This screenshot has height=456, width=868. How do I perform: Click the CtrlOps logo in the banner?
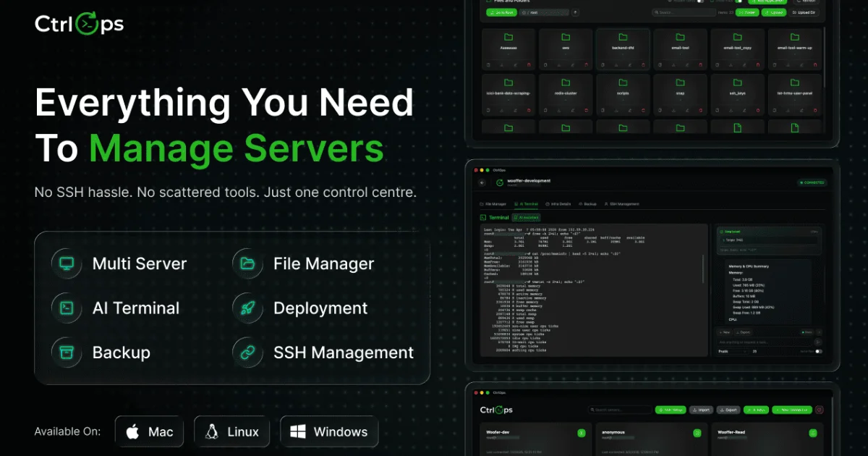79,24
